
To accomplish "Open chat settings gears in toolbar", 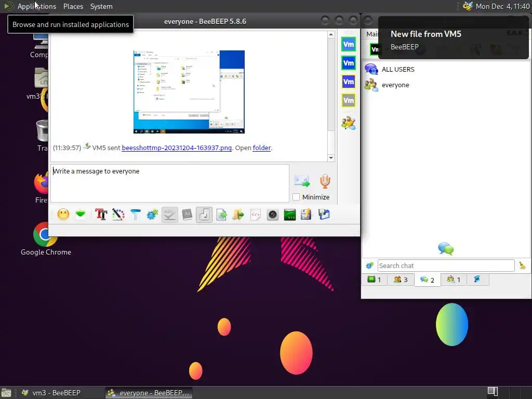I will pos(152,215).
